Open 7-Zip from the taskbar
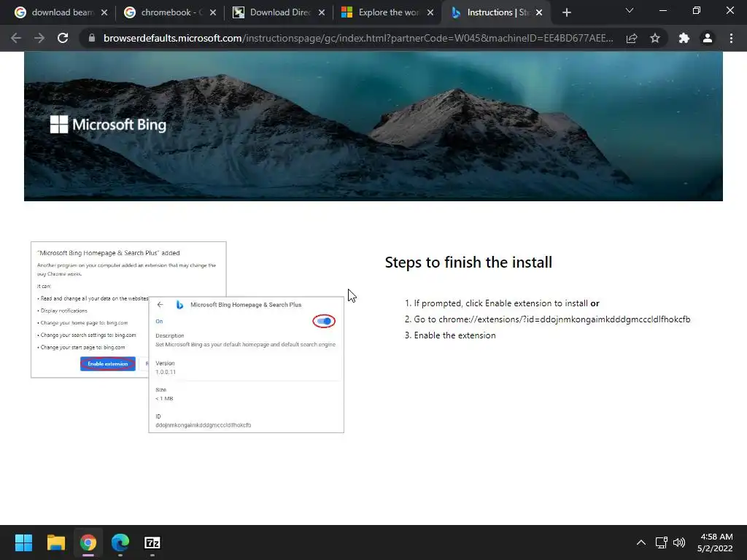 pyautogui.click(x=152, y=542)
